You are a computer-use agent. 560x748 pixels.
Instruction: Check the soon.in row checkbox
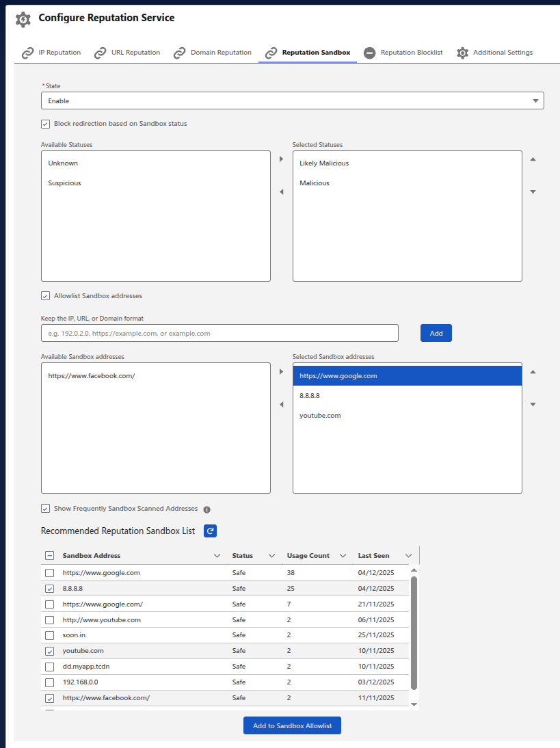49,635
